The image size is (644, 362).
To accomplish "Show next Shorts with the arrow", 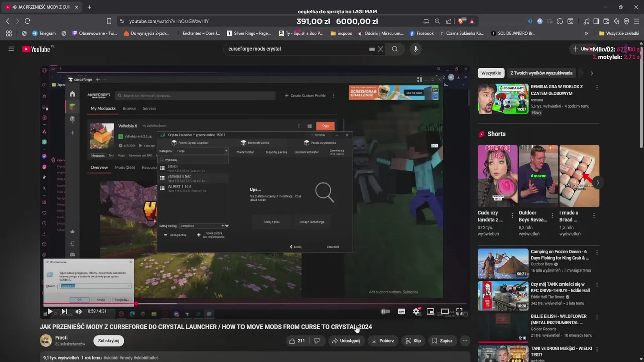I will tap(597, 182).
